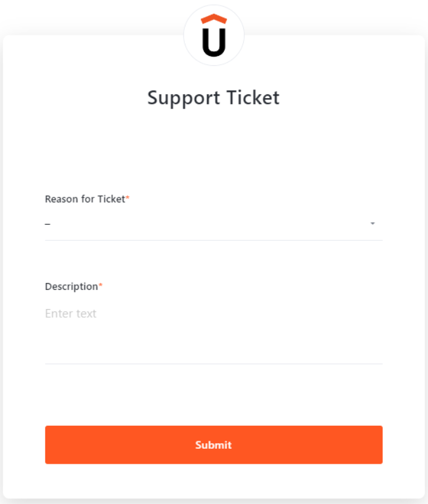The image size is (428, 504).
Task: Click the "Description" label
Action: coord(71,287)
